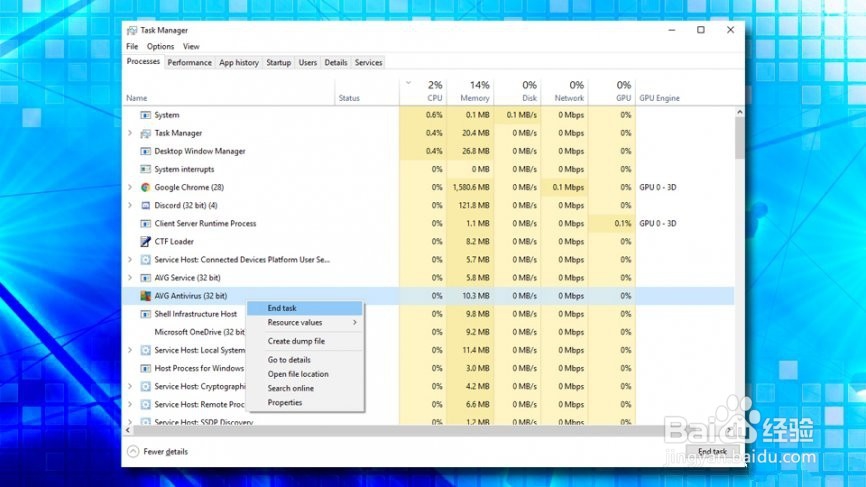Expand Service Host: Local System group
This screenshot has height=487, width=866.
click(130, 350)
